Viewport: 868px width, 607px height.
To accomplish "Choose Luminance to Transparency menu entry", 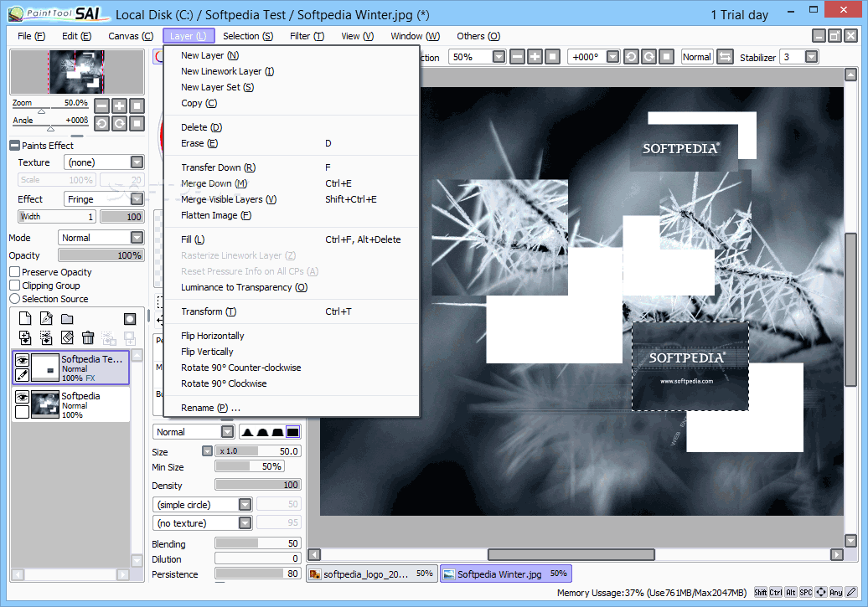I will point(292,287).
